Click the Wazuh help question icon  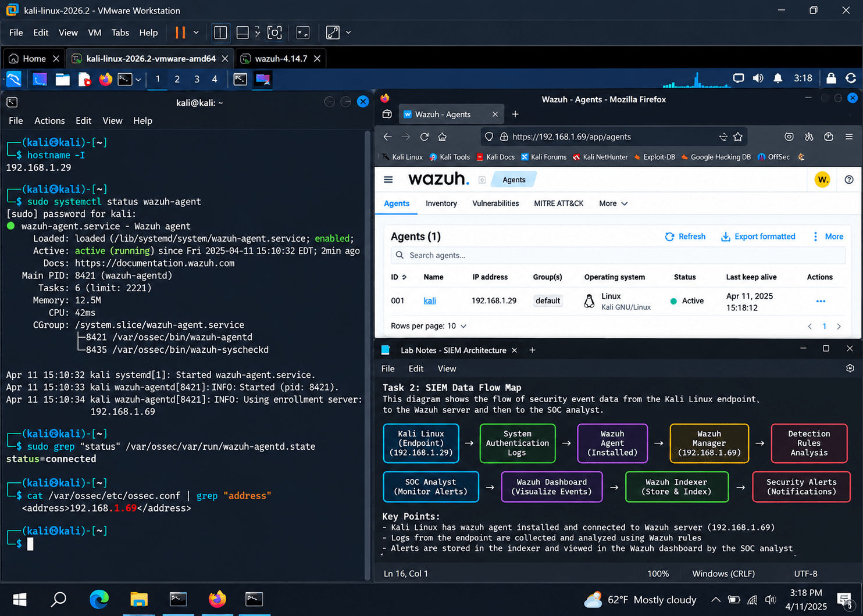click(849, 180)
